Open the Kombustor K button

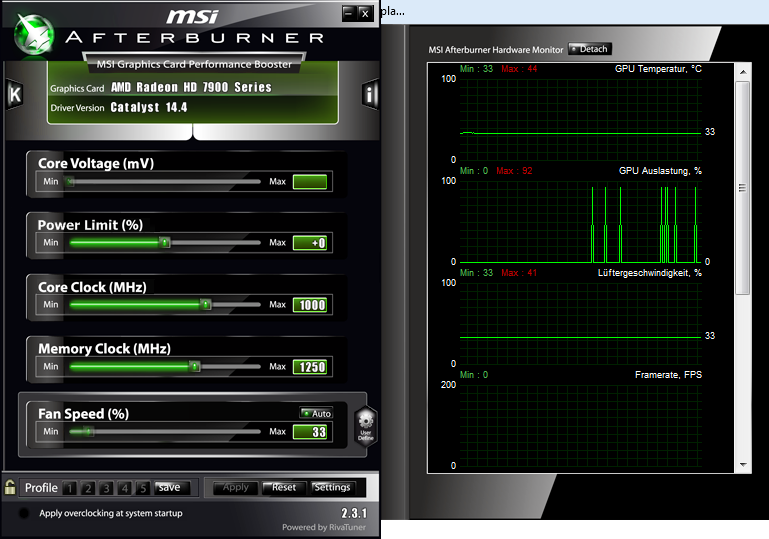point(15,94)
